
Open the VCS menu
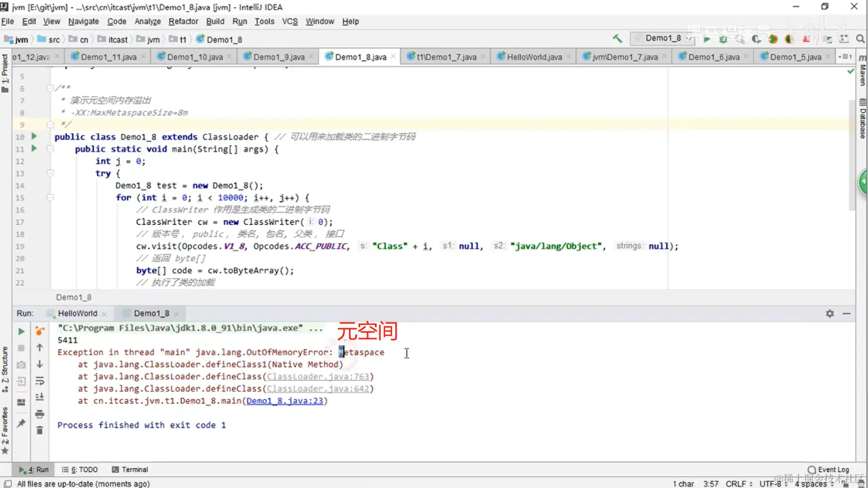coord(290,21)
